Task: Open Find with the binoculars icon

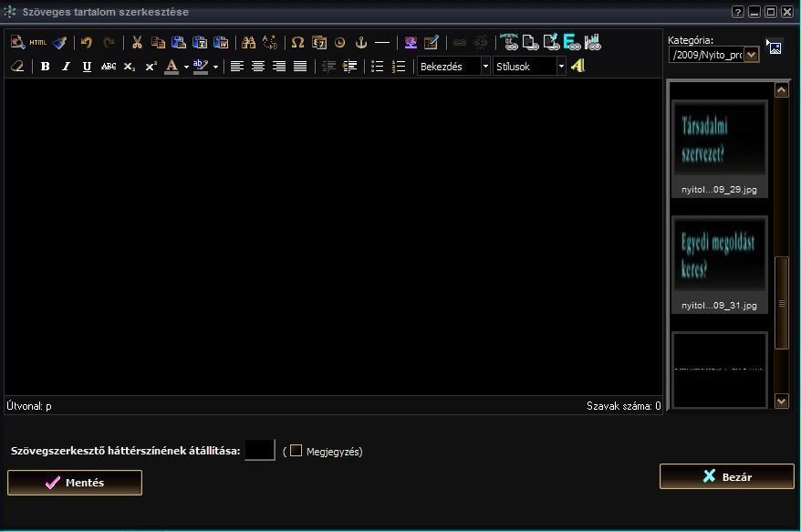Action: (x=248, y=42)
